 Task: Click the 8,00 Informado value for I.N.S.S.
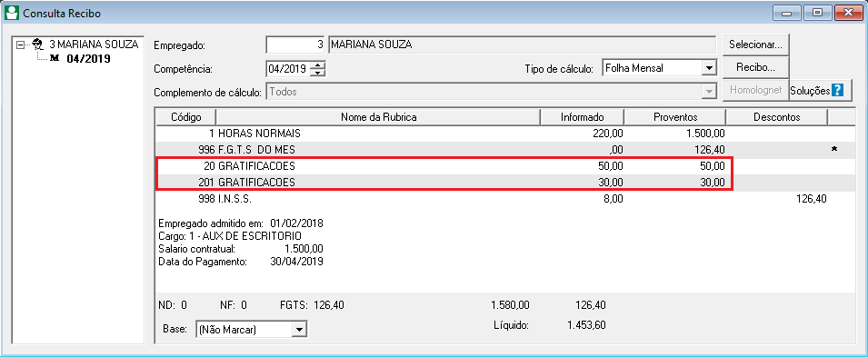(614, 198)
